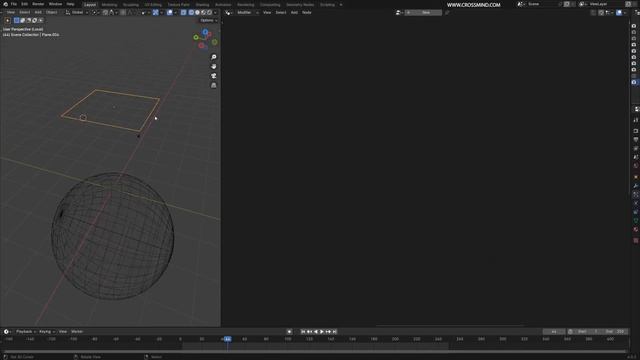Open the 3D viewport Select menu
Screen dimensions: 640x360
[x=24, y=12]
